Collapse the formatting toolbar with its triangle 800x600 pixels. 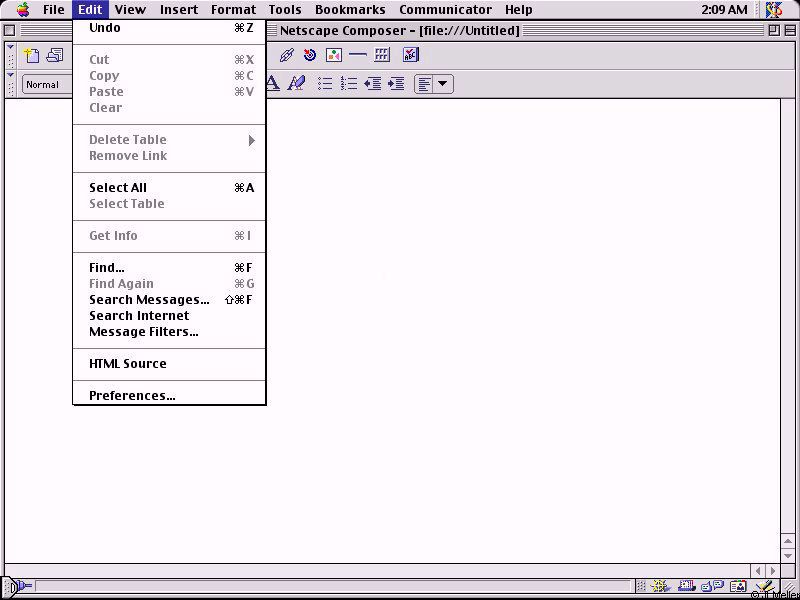(11, 75)
